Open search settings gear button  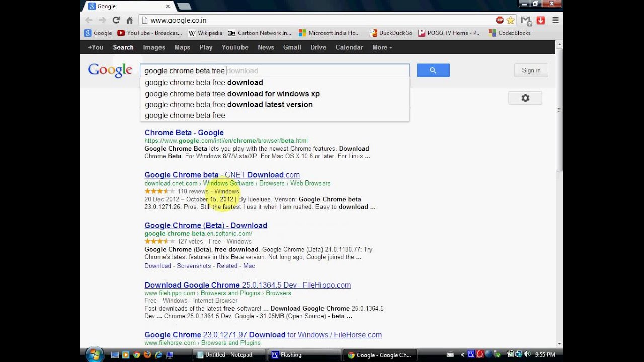pos(525,98)
